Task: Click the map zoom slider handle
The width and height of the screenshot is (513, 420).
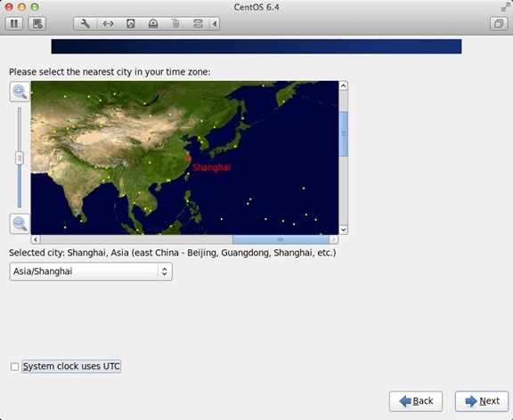Action: tap(20, 158)
